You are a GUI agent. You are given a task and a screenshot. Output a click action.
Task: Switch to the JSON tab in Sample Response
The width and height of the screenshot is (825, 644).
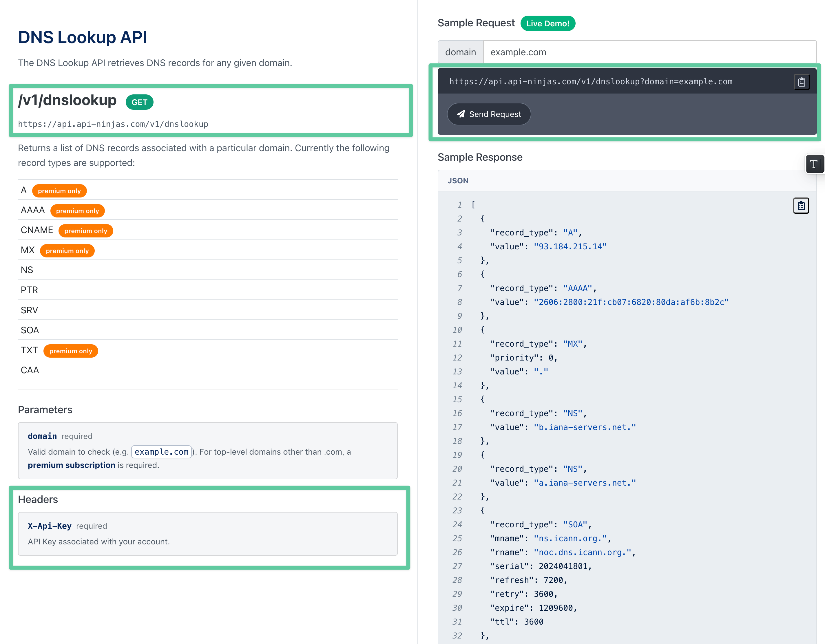pyautogui.click(x=457, y=181)
